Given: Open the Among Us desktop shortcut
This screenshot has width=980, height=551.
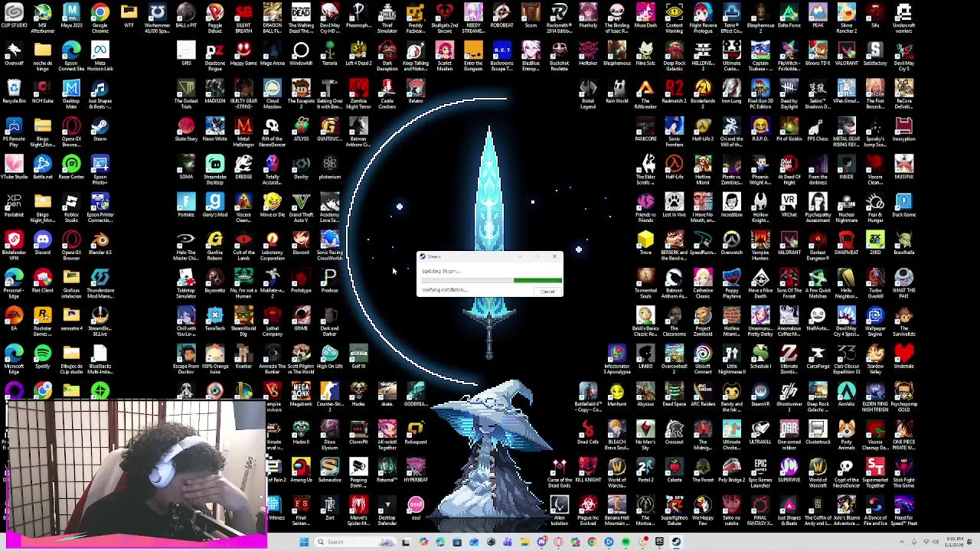Looking at the screenshot, I should [301, 471].
